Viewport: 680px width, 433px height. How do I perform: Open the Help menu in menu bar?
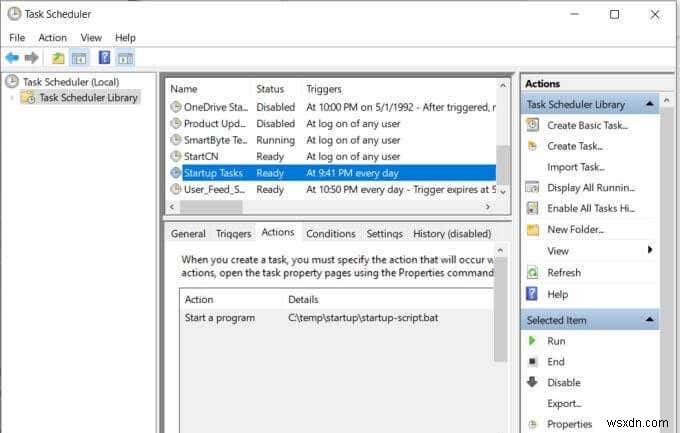[x=125, y=38]
